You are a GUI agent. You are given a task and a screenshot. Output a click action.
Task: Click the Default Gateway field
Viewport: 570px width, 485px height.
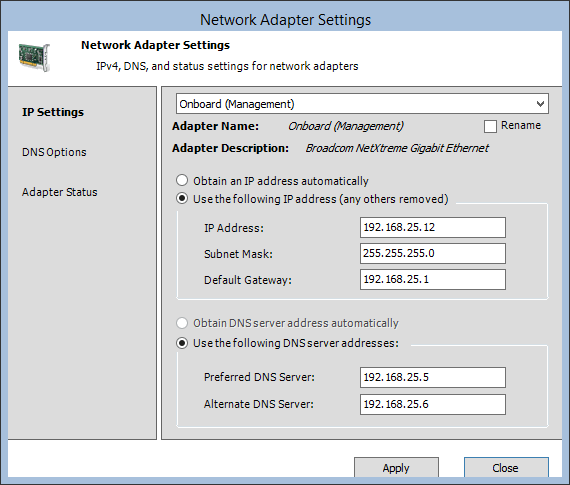pyautogui.click(x=433, y=279)
